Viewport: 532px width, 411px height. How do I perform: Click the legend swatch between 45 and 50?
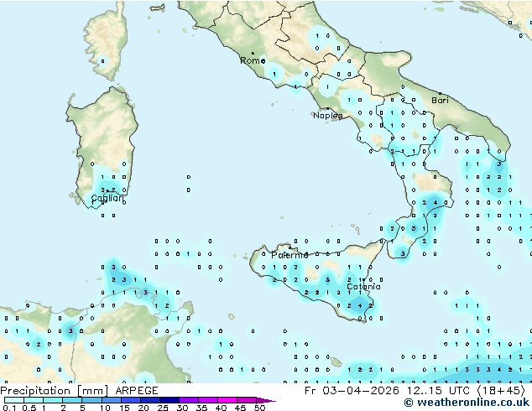pos(247,400)
